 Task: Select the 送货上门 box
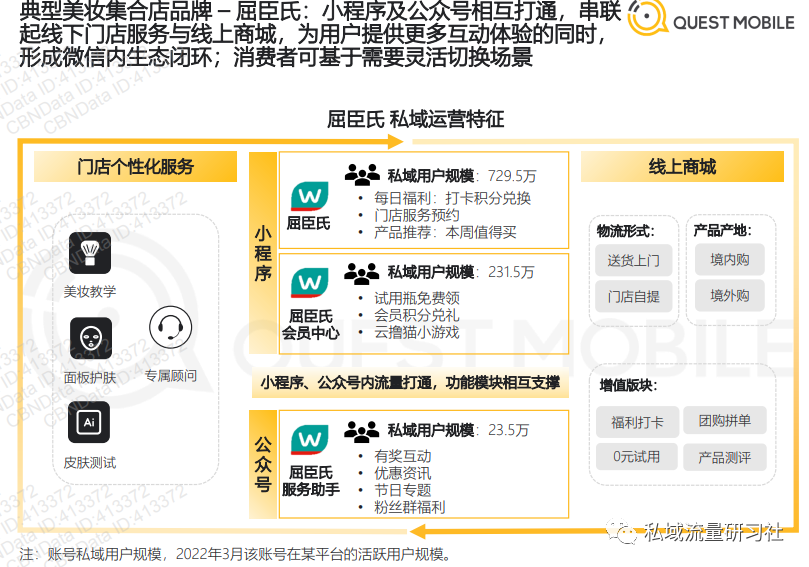tap(634, 261)
